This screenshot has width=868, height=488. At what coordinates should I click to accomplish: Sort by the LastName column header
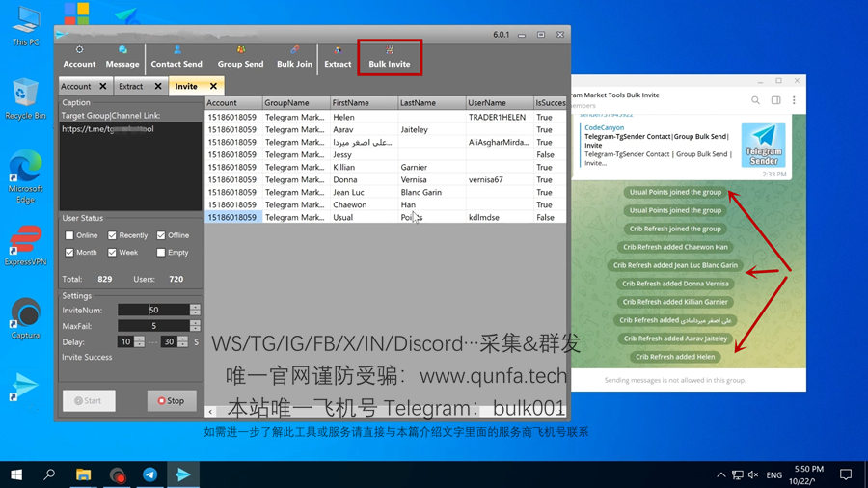tap(432, 103)
